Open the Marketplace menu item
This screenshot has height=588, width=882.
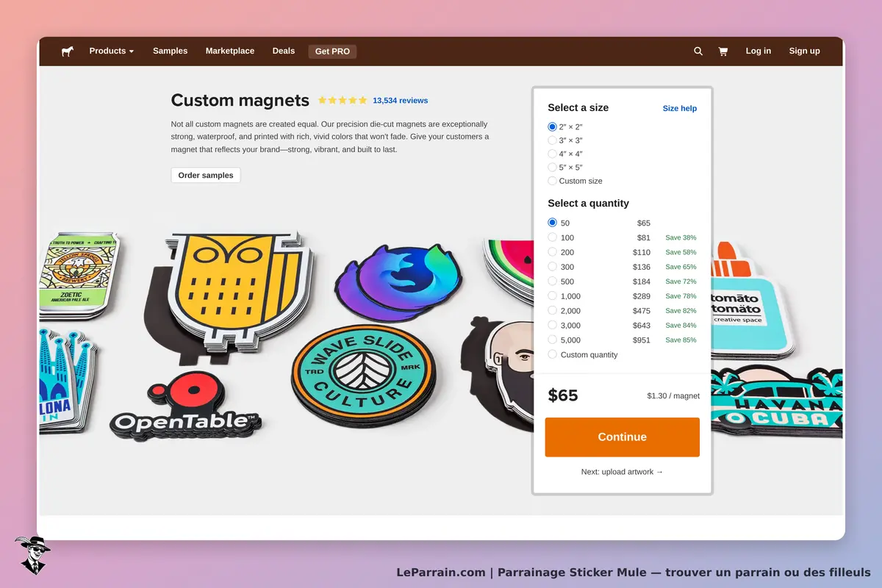pos(230,51)
